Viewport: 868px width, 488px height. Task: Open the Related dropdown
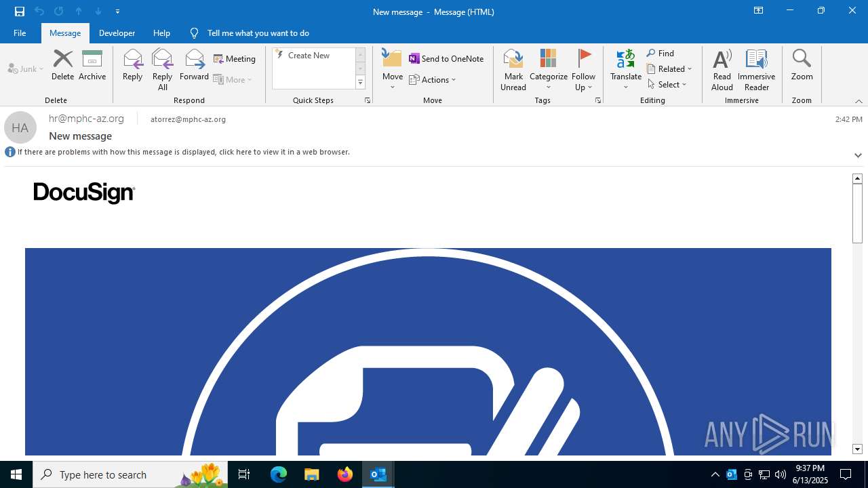669,68
